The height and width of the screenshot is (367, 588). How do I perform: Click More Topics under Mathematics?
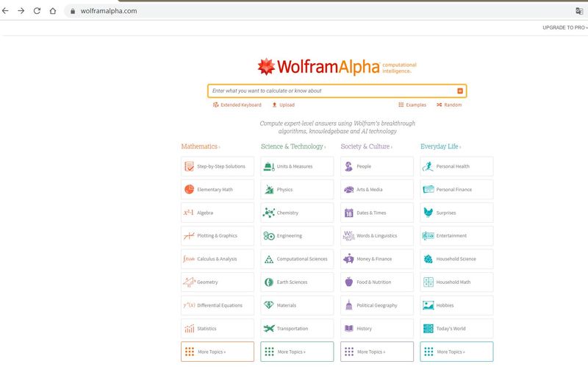tap(218, 352)
